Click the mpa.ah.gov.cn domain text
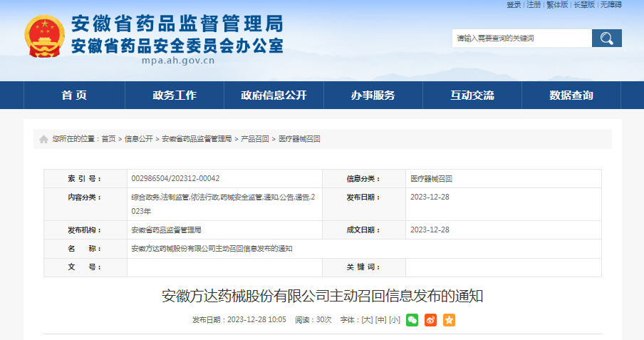The height and width of the screenshot is (340, 644). tap(178, 61)
